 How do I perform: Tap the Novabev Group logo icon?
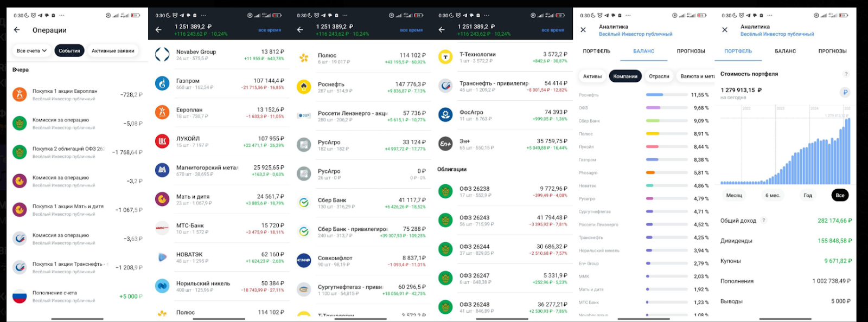(162, 54)
